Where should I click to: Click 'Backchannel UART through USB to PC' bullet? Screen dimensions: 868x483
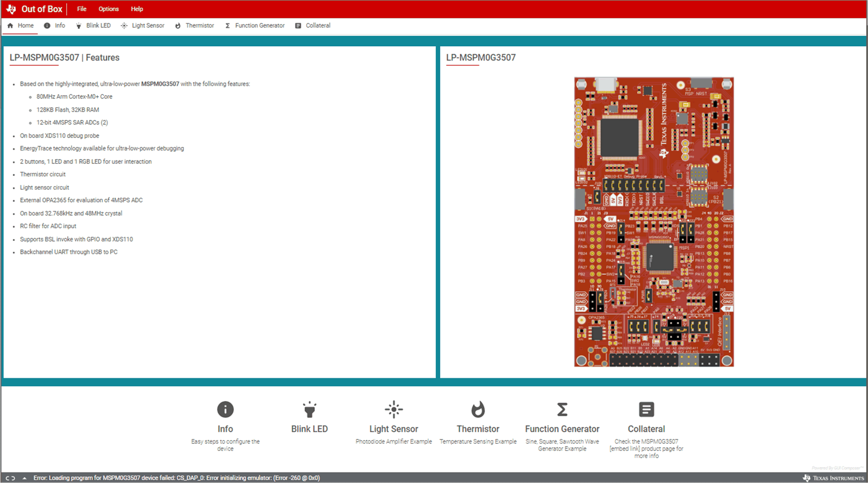point(69,252)
